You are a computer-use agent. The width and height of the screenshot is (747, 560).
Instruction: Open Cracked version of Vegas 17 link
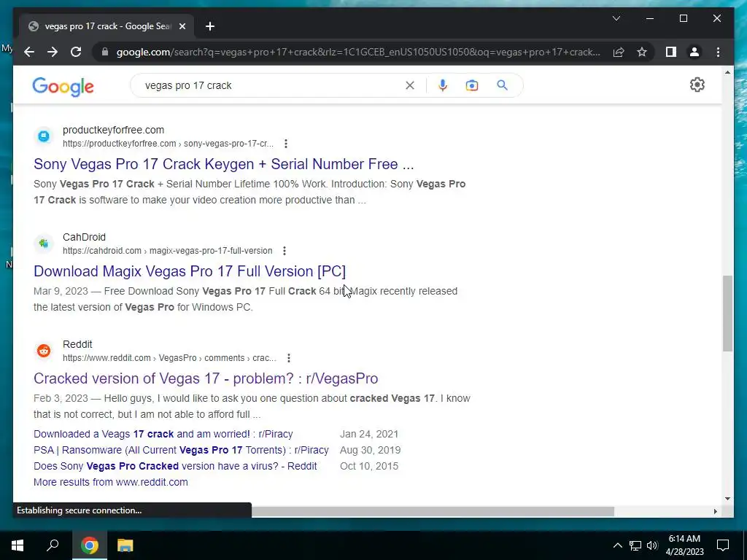206,378
